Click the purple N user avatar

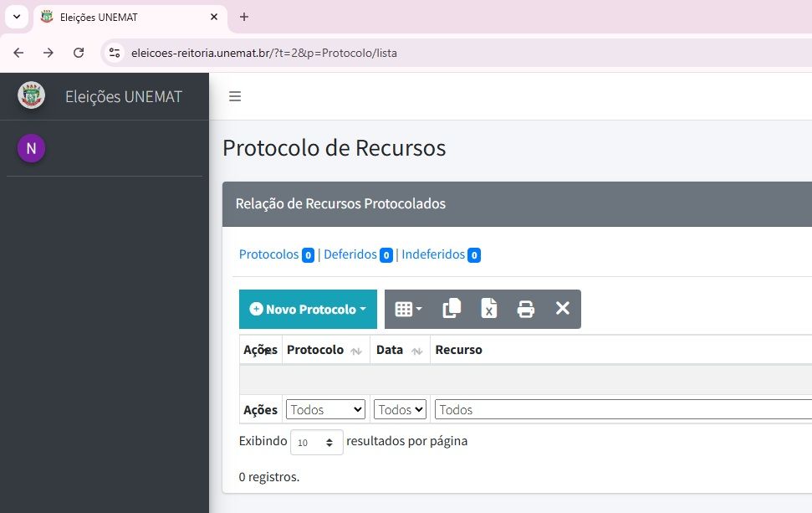coord(31,148)
